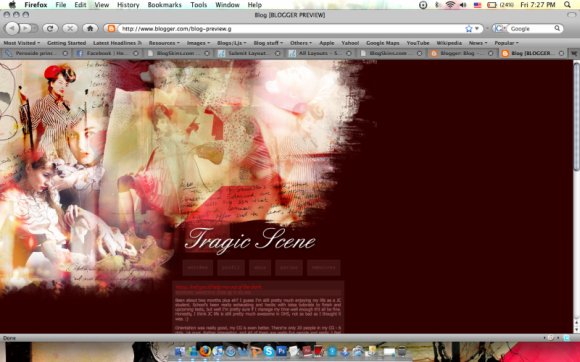Click the Stop loading X button
The width and height of the screenshot is (580, 362).
(x=70, y=28)
